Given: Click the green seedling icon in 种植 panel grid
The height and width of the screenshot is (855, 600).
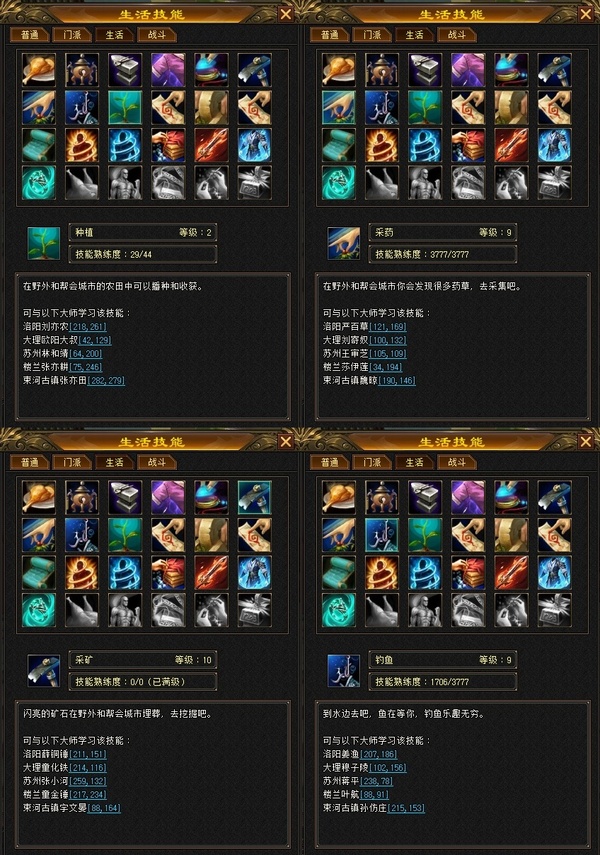Looking at the screenshot, I should (125, 107).
